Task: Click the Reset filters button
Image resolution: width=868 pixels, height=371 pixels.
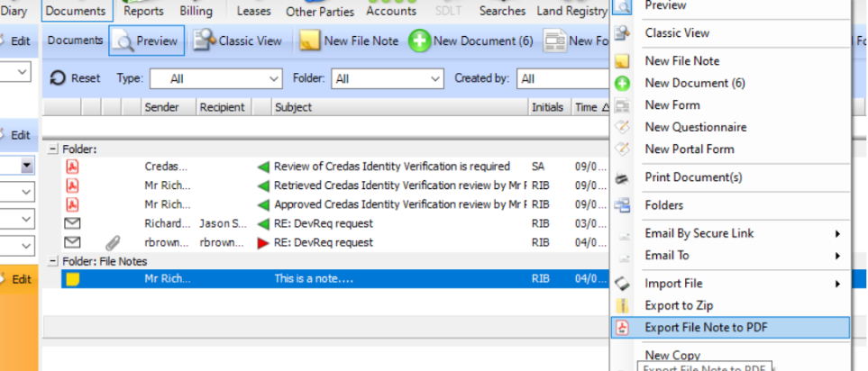Action: [76, 78]
